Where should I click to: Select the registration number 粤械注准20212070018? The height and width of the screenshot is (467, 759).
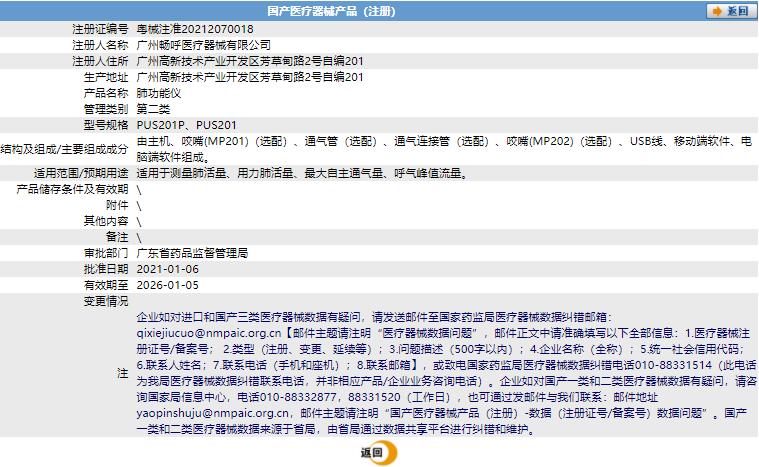pos(195,29)
